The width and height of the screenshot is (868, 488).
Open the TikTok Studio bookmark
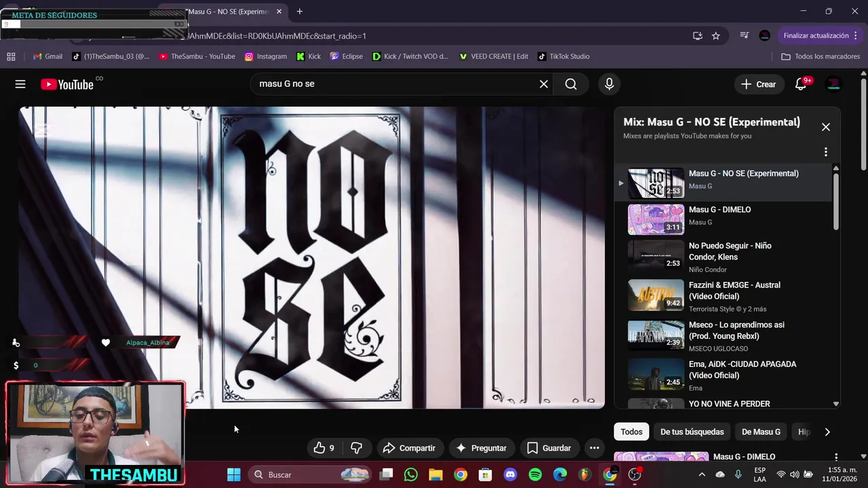point(563,56)
